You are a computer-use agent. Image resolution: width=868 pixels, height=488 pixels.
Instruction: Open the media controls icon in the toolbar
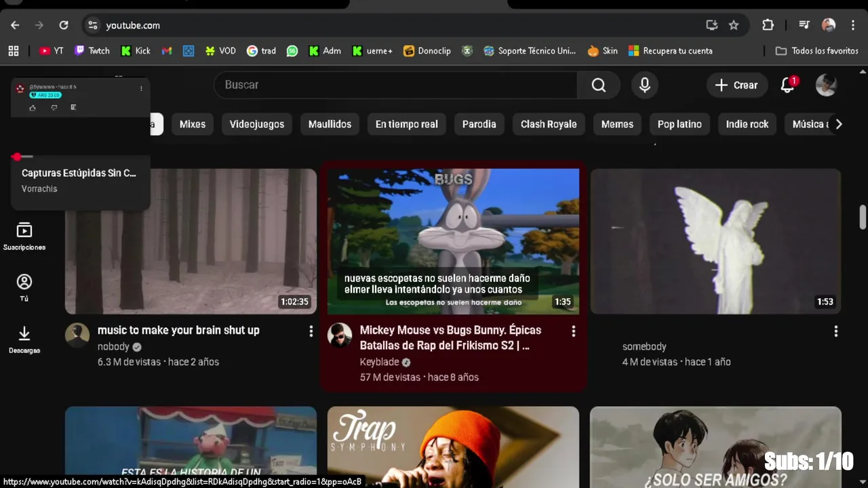pos(804,25)
